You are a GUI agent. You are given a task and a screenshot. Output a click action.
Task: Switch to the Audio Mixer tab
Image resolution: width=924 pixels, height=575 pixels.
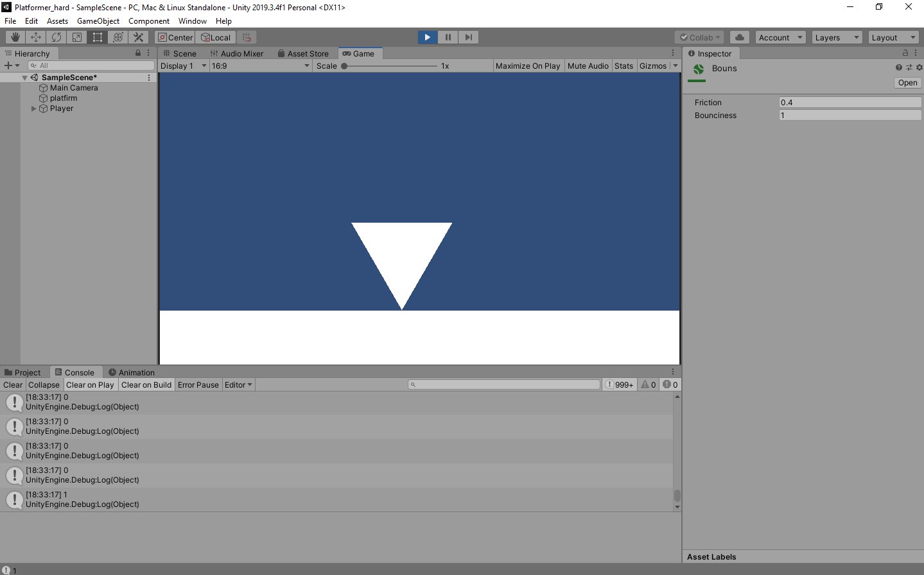(x=237, y=53)
